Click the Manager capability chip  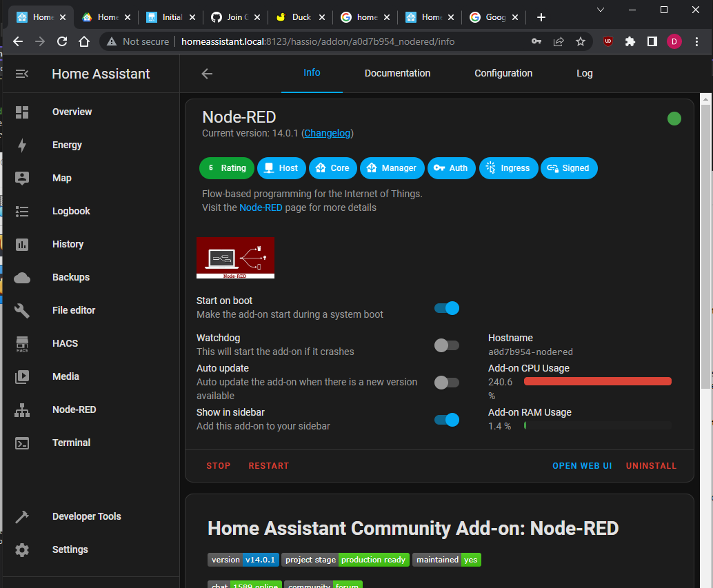[392, 168]
